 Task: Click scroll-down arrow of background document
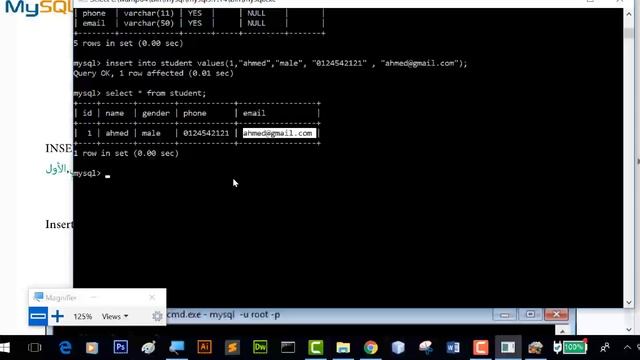pos(629,329)
